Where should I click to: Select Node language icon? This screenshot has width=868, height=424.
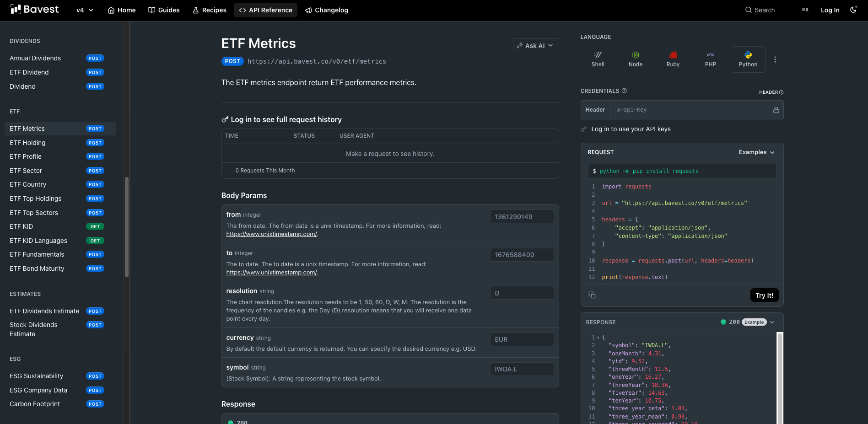tap(636, 59)
